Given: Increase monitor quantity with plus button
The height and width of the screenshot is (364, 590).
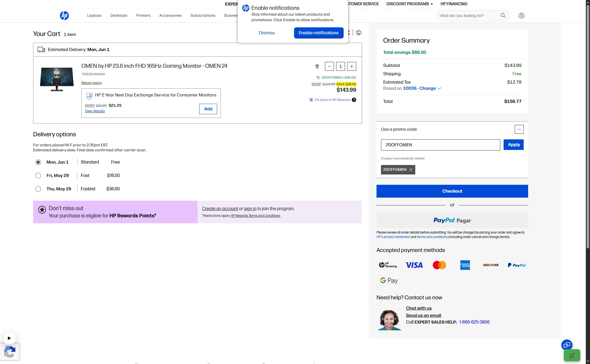Looking at the screenshot, I should 352,66.
